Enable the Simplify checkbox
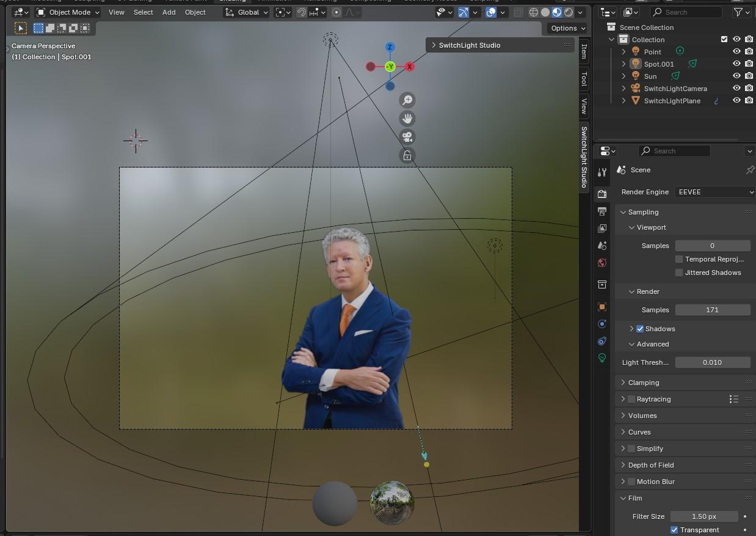The height and width of the screenshot is (536, 756). click(631, 449)
